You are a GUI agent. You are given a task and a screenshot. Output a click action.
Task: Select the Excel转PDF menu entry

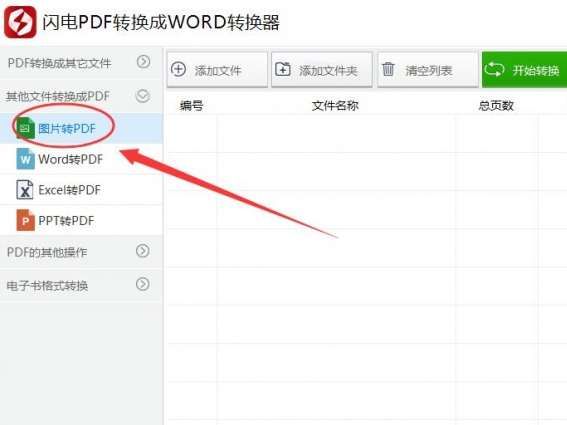coord(81,190)
